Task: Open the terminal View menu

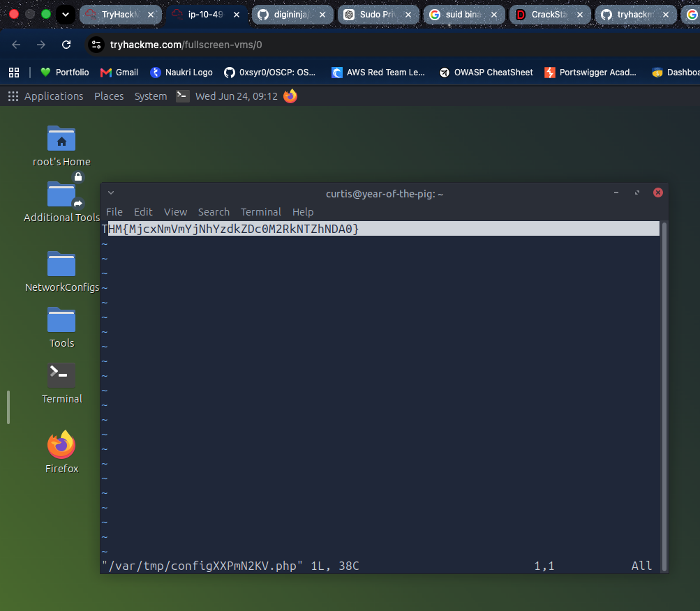Action: pos(175,212)
